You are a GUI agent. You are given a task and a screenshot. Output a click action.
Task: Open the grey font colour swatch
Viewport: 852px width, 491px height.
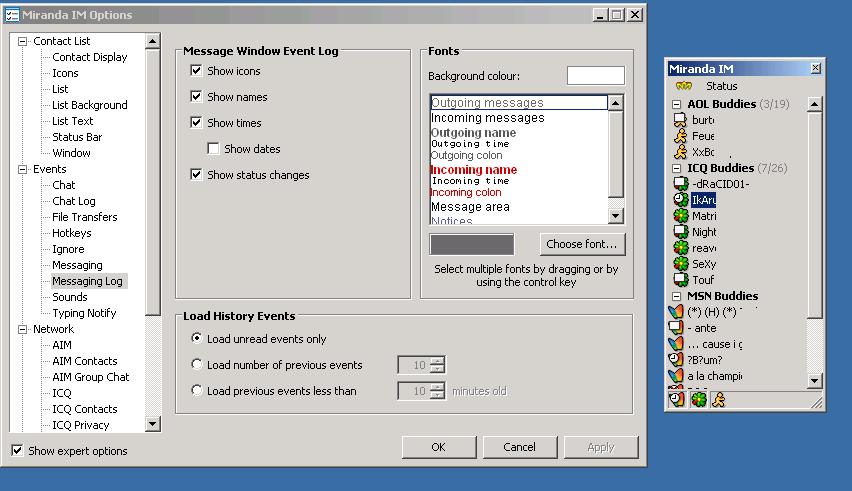click(x=472, y=244)
